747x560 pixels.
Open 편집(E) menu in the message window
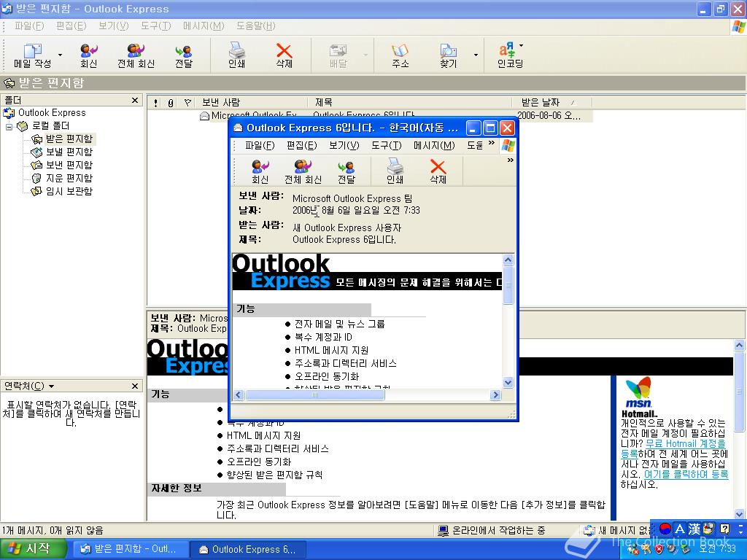(301, 145)
